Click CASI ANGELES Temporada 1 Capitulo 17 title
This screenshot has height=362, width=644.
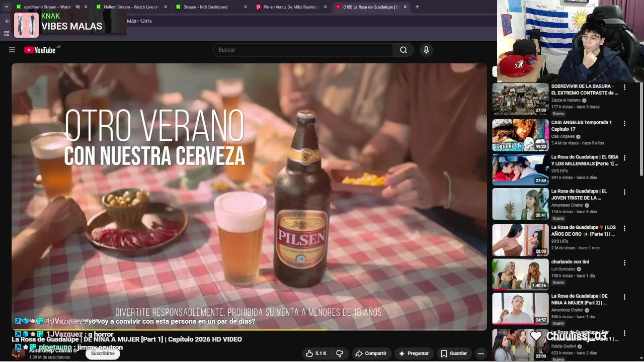[x=582, y=126]
